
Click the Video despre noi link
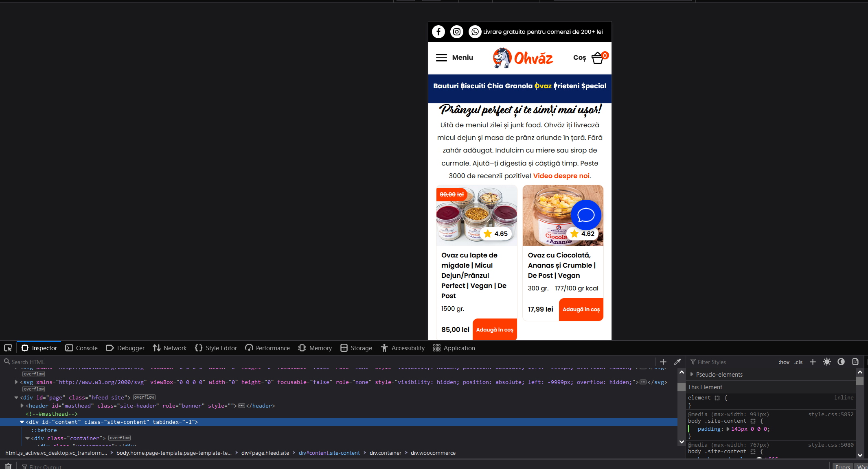(x=561, y=176)
